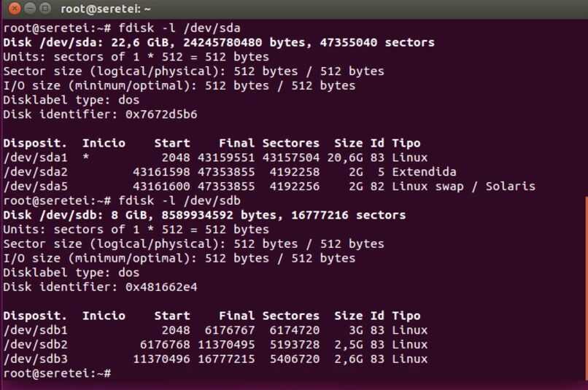Screen dimensions: 588x390
Task: Click start sector 43161598
Action: click(161, 172)
